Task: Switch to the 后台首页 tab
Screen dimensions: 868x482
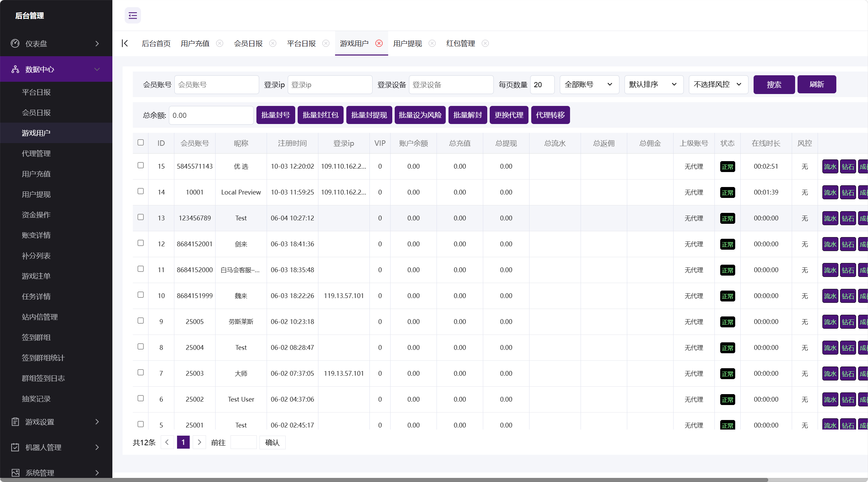Action: click(156, 43)
